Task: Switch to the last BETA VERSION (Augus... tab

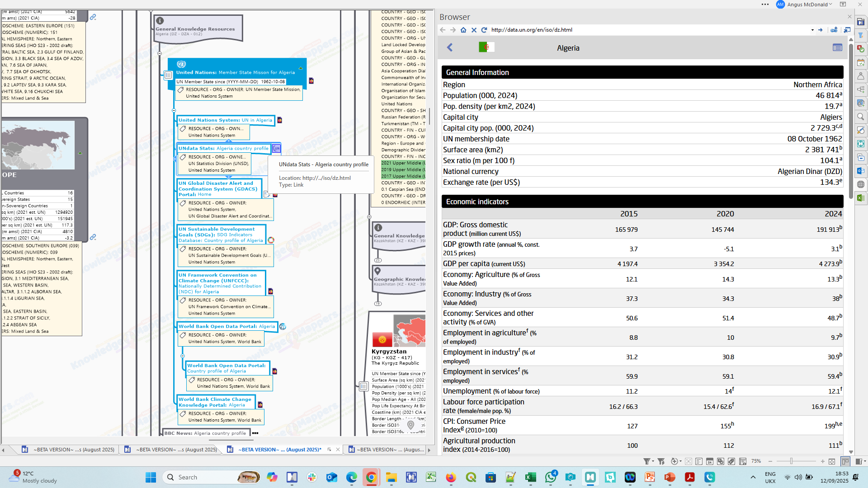Action: tap(387, 450)
